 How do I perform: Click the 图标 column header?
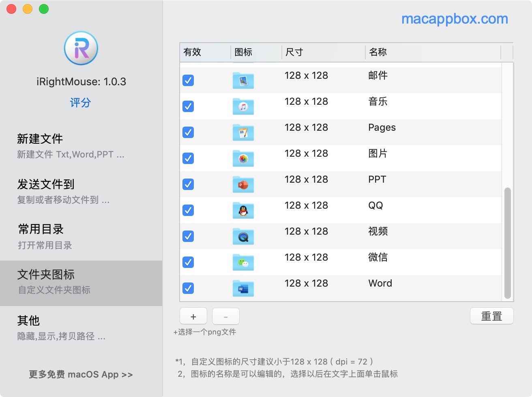point(256,52)
